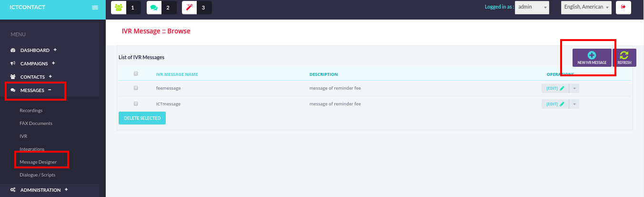The height and width of the screenshot is (197, 644).
Task: Click the red logout icon button
Action: coord(624,7)
